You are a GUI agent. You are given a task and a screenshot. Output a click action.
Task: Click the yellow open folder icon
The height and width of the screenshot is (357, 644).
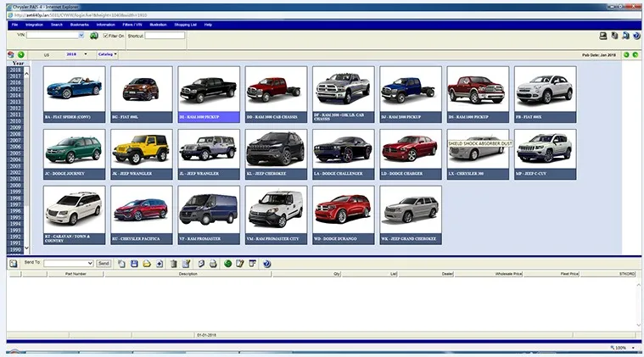pyautogui.click(x=147, y=264)
